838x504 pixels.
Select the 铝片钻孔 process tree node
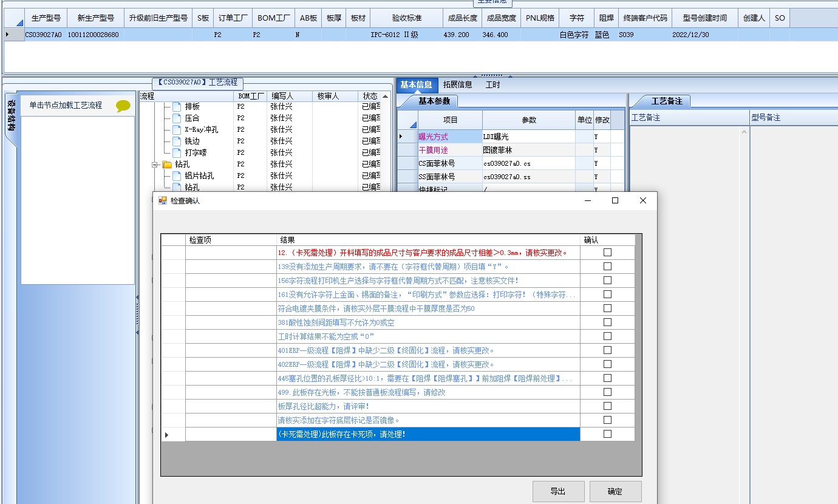click(x=199, y=176)
